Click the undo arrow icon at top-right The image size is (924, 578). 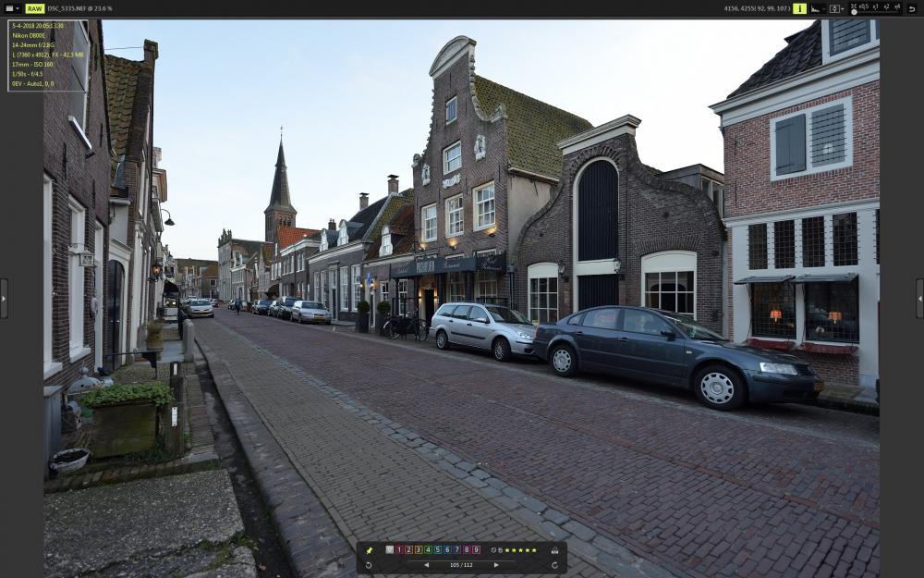[x=912, y=9]
